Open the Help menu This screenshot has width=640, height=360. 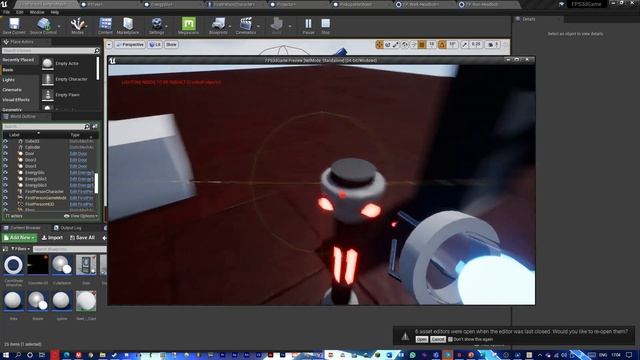tap(55, 12)
